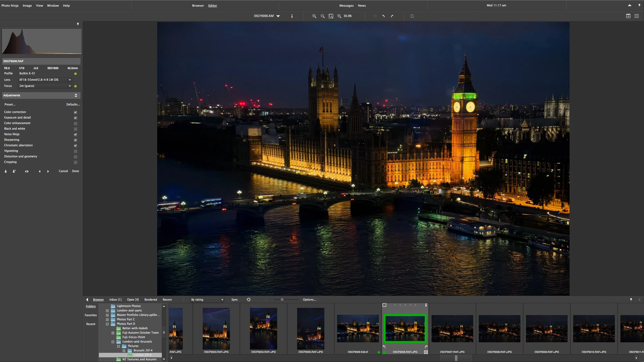Collapse the Photos Part D folder tree
This screenshot has height=362, width=644.
107,324
